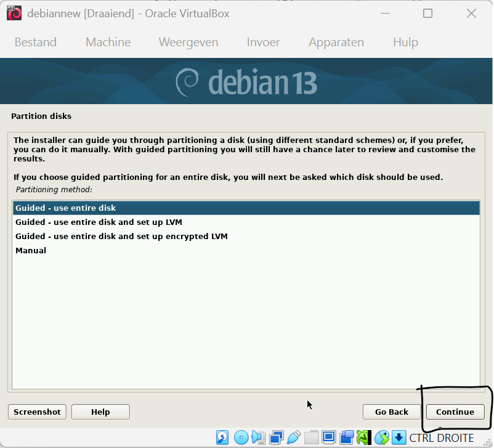
Task: Close the debiannew VirtualBox window
Action: [x=471, y=13]
